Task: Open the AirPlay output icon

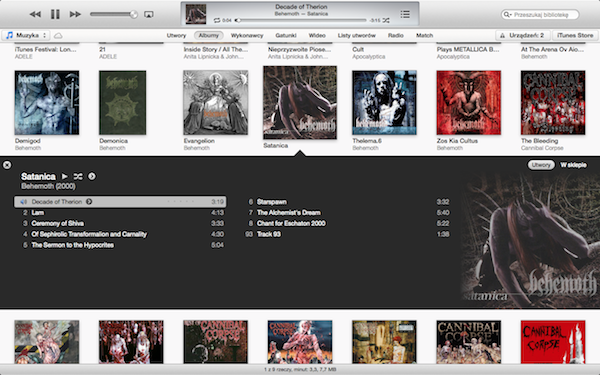Action: (148, 15)
